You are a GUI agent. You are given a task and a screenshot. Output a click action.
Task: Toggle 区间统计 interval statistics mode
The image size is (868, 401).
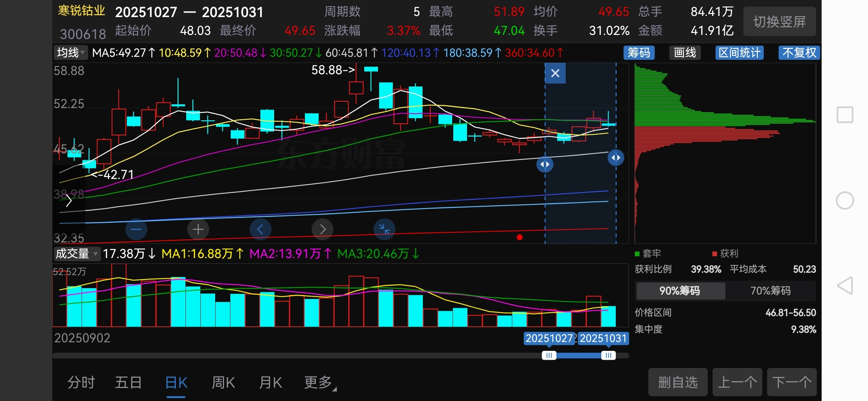click(x=739, y=53)
